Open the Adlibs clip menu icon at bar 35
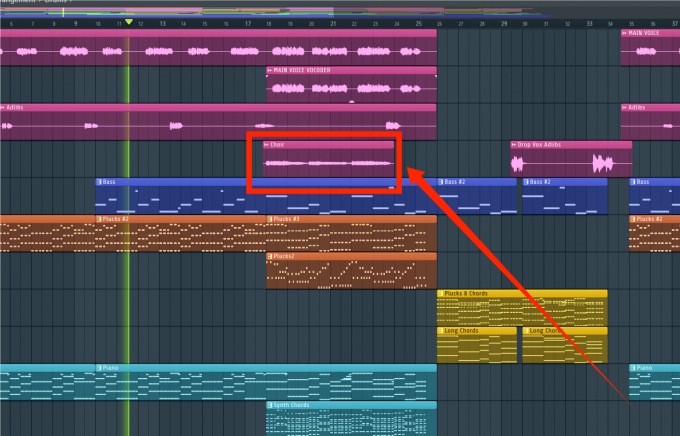Screen dimensions: 680x436 pyautogui.click(x=624, y=107)
